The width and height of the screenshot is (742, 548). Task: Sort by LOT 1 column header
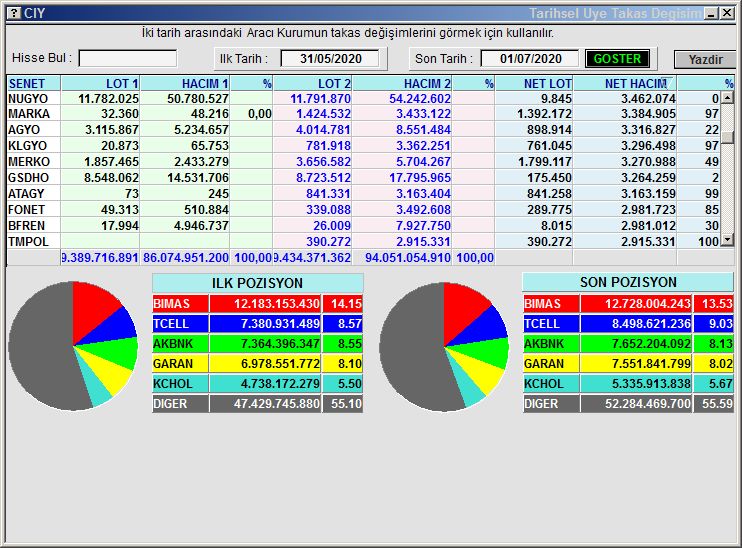pos(100,84)
